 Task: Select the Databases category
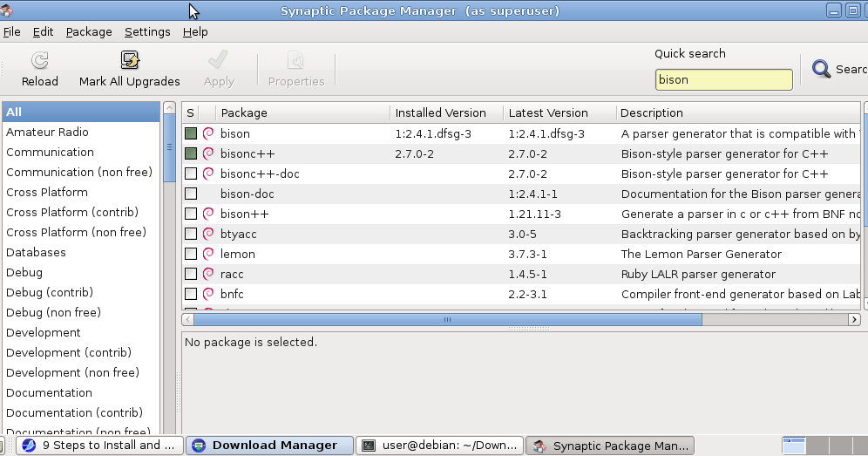click(x=81, y=252)
